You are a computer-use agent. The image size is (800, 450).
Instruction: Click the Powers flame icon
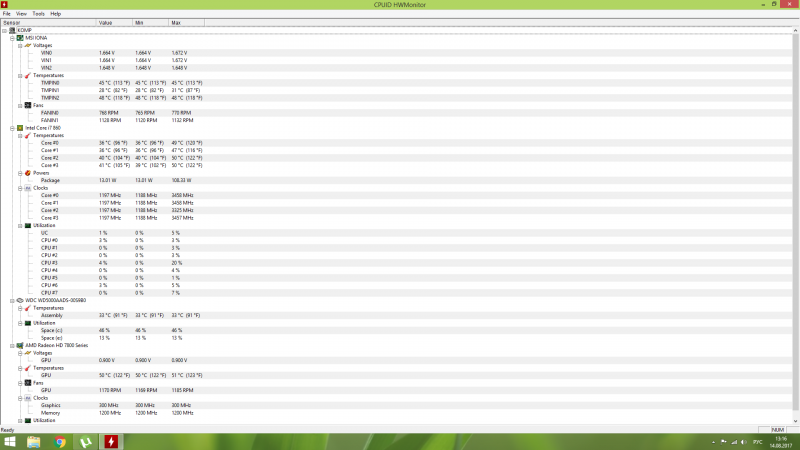click(28, 173)
